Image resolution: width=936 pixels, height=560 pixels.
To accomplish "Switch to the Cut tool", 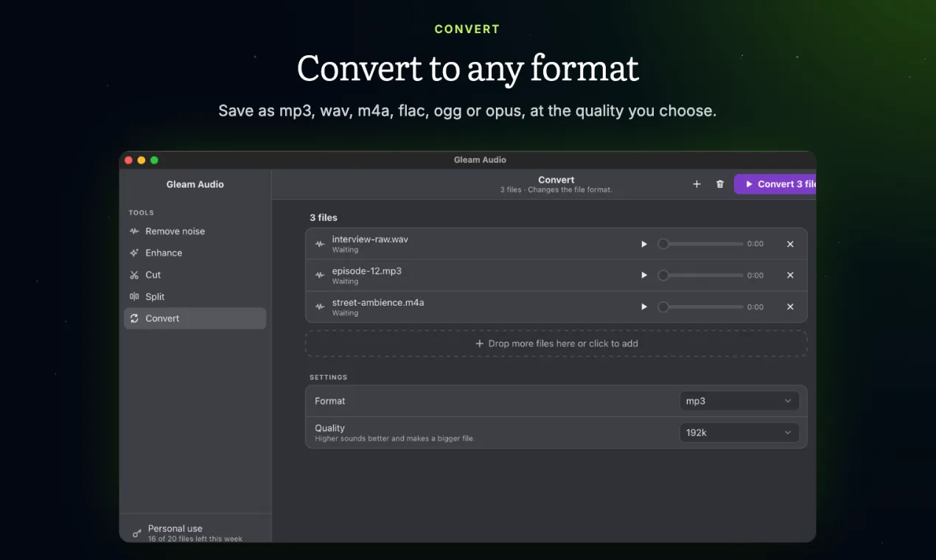I will pyautogui.click(x=195, y=275).
